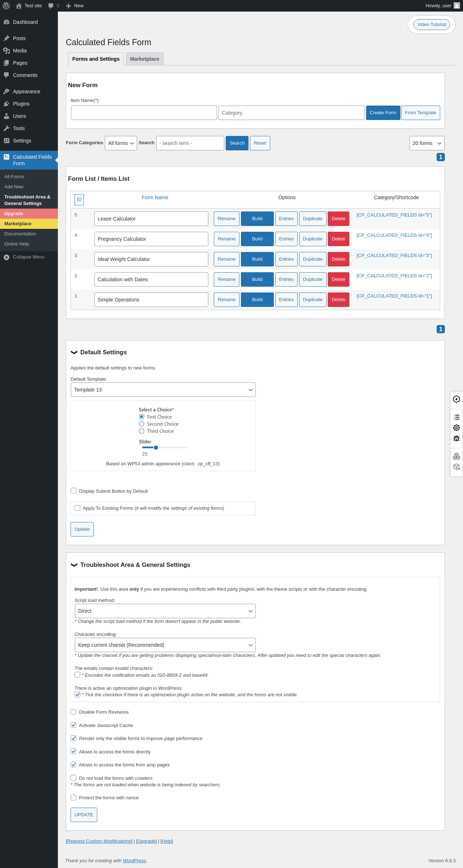463x868 pixels.
Task: Click the stacked cubes icon in floating toolbar
Action: 456,456
